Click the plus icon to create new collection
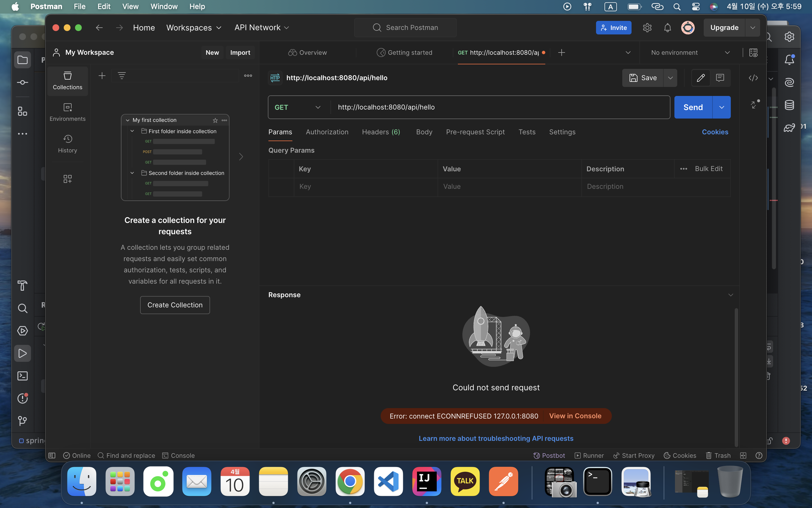Image resolution: width=812 pixels, height=508 pixels. tap(102, 76)
